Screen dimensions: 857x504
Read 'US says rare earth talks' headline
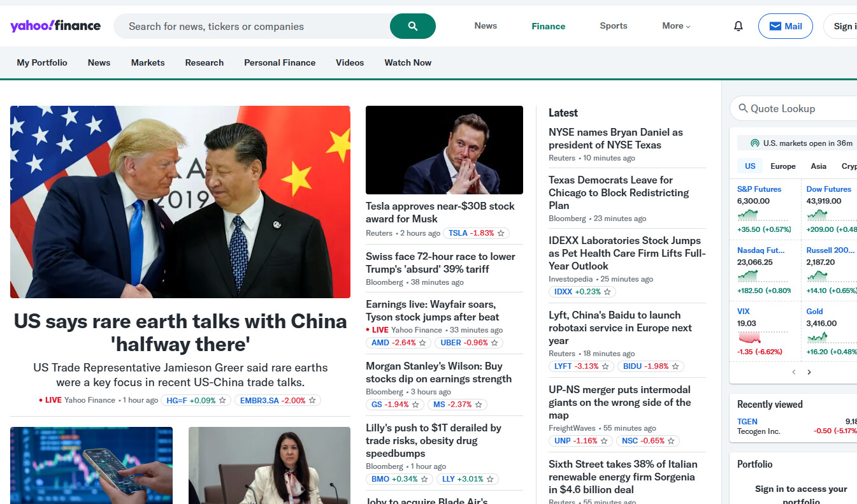[x=180, y=333]
